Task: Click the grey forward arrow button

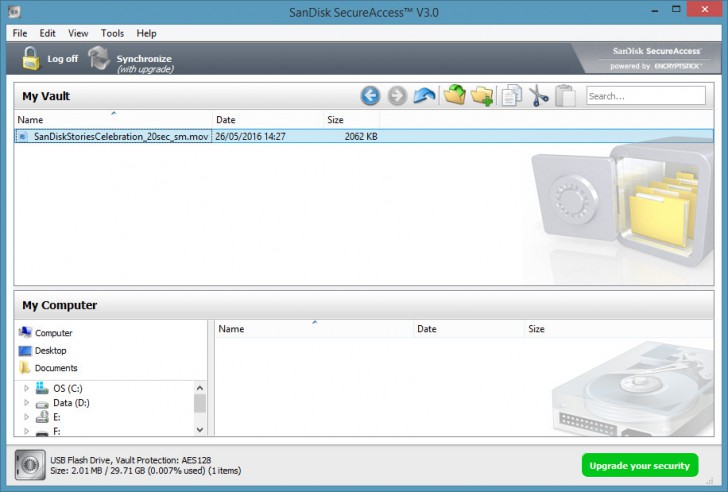Action: [x=397, y=96]
